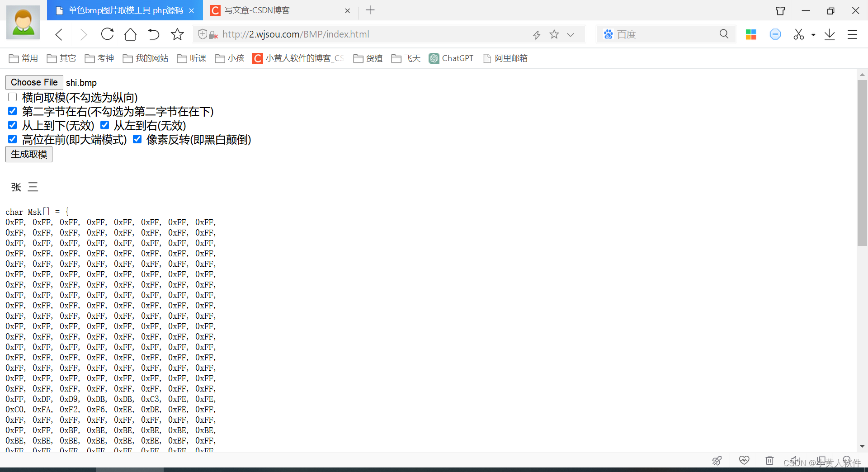Viewport: 868px width, 472px height.
Task: Click the 'char Msk[] = {' code line
Action: click(x=37, y=212)
